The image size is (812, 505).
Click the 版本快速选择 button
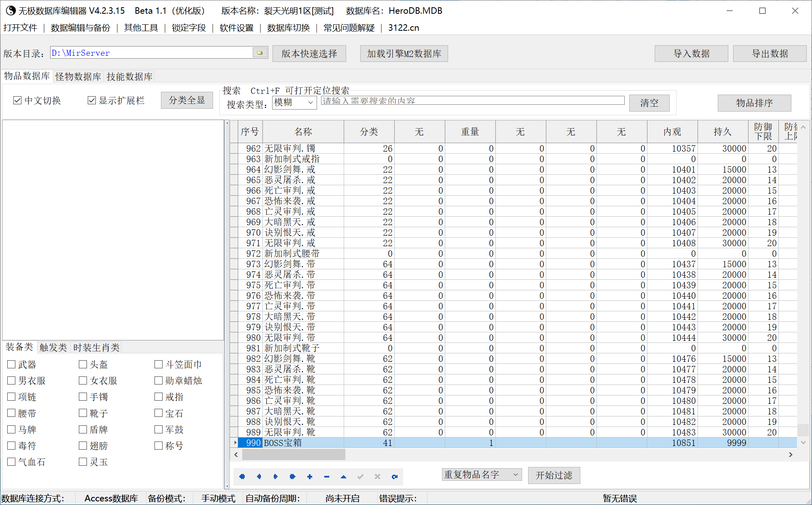[x=309, y=53]
